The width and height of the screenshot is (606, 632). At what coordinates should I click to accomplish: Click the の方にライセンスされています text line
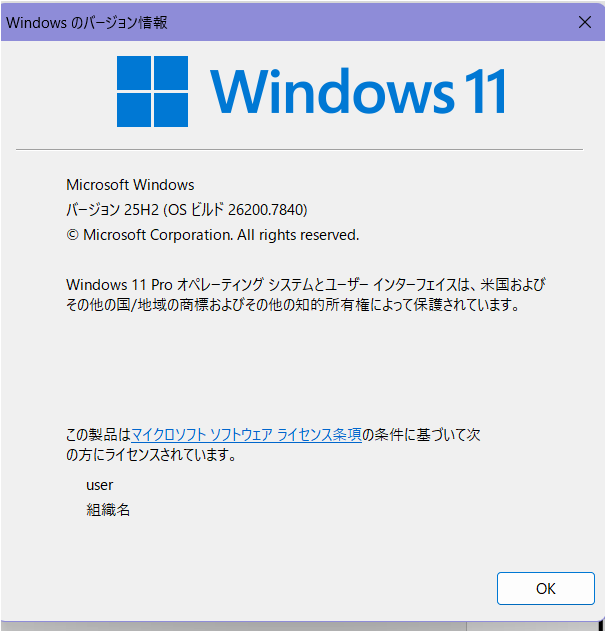click(x=151, y=455)
